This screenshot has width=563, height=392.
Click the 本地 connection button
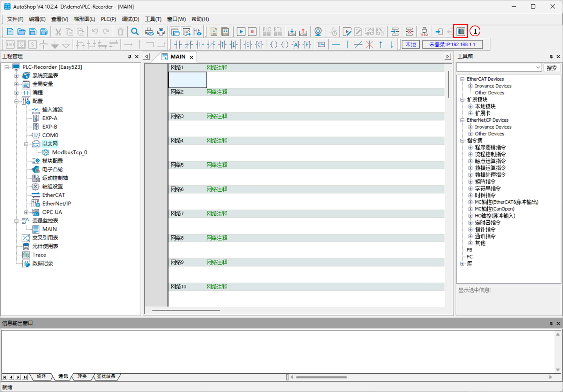[411, 45]
